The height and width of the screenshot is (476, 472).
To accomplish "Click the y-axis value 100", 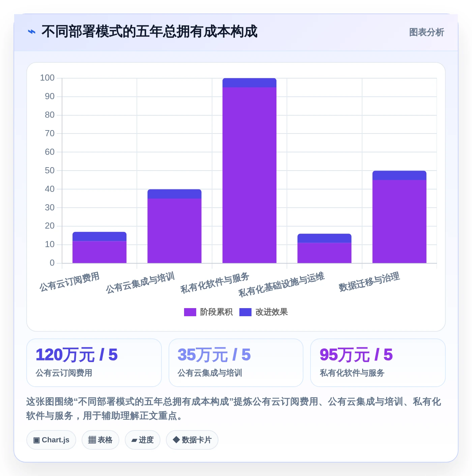I will [x=47, y=78].
